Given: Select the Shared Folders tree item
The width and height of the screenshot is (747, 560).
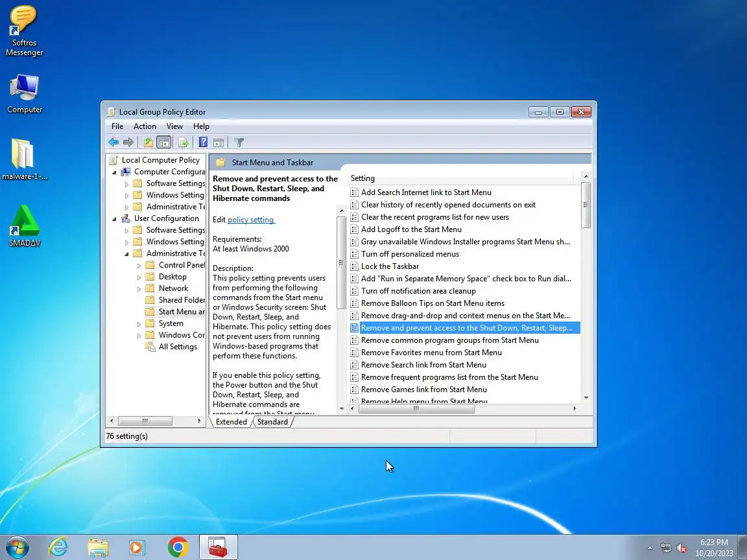Looking at the screenshot, I should pos(175,300).
